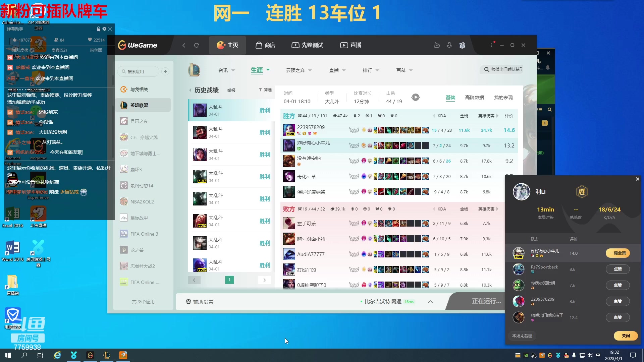
Task: Open the 粉丝团 tab in 弹幕助手
Action: coord(96,50)
